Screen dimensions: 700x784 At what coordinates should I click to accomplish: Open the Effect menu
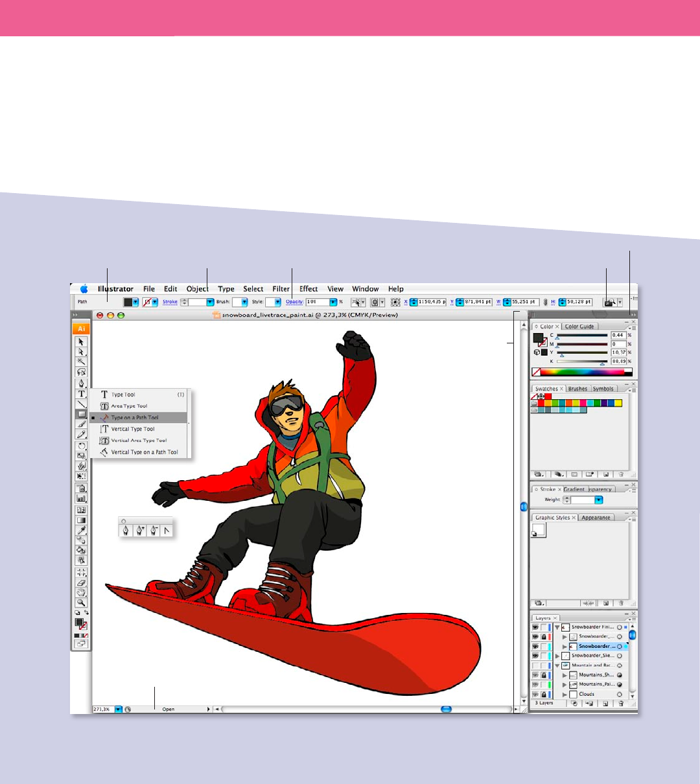(309, 289)
